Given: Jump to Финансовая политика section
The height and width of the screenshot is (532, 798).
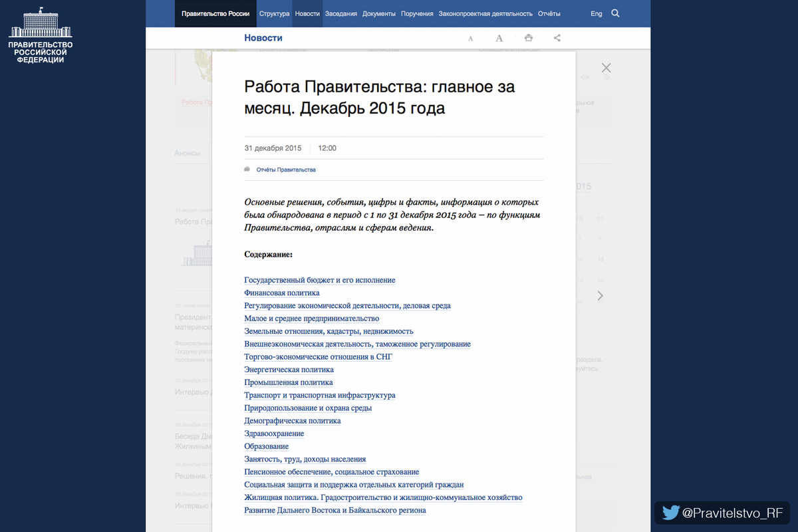Looking at the screenshot, I should point(282,293).
